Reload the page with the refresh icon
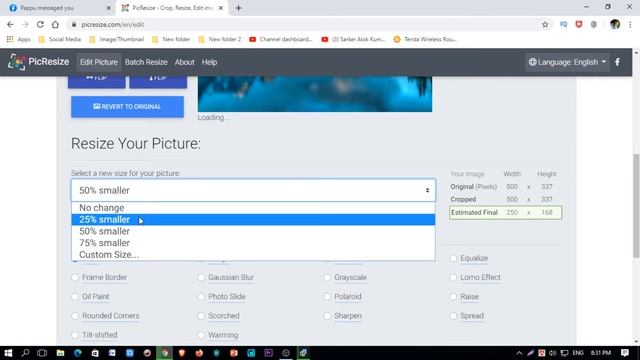 [40, 24]
